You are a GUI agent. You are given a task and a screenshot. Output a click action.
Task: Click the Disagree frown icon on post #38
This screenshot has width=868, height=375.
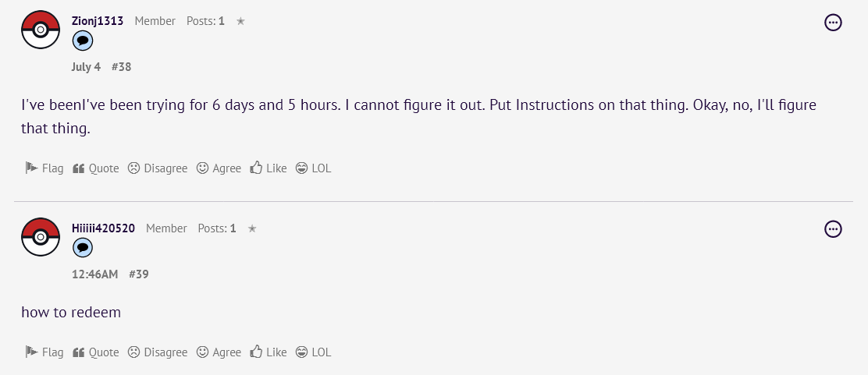click(x=133, y=168)
